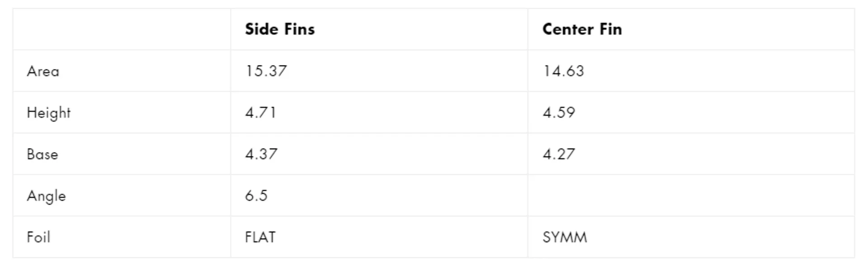
Task: Click the Center Fin height value 4.59
Action: [x=559, y=112]
